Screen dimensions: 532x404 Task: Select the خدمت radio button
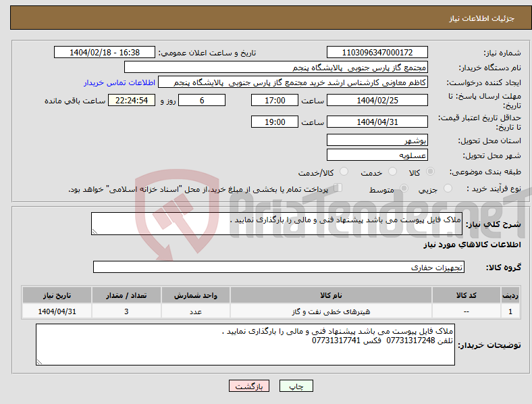pyautogui.click(x=392, y=172)
